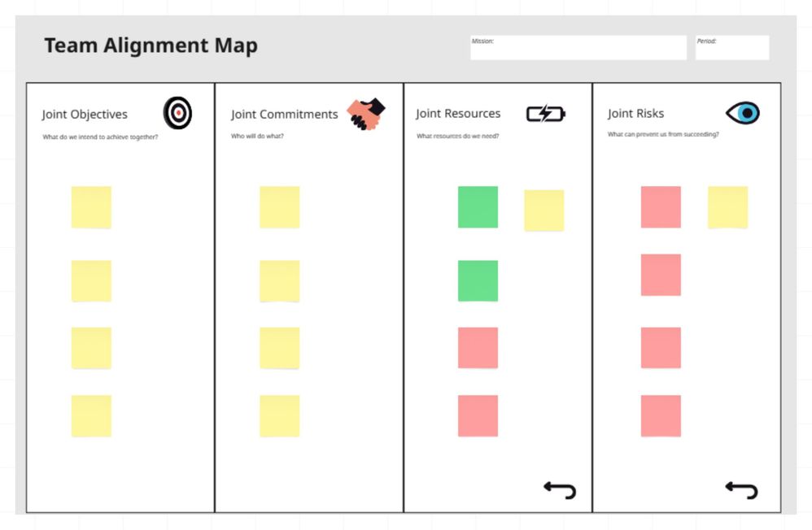Select third yellow sticky note in Joint Commitments
812x530 pixels.
tap(280, 348)
